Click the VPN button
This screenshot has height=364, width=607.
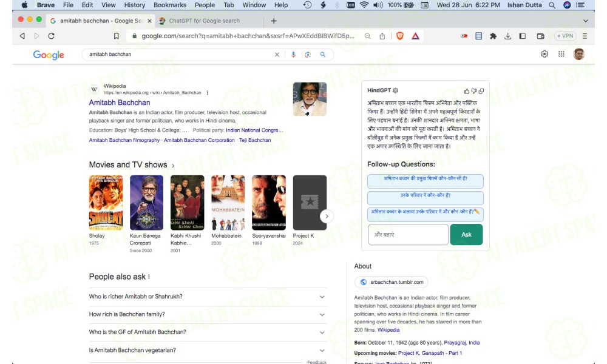click(565, 36)
